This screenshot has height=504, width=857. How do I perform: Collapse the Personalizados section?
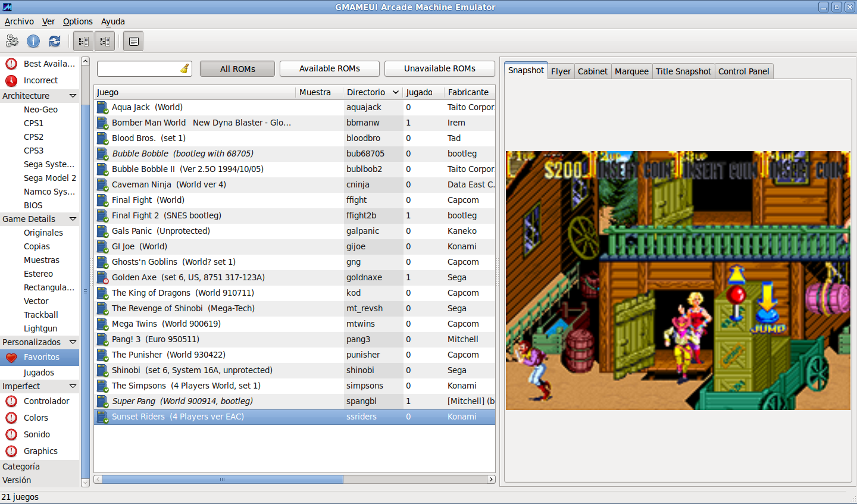click(73, 342)
